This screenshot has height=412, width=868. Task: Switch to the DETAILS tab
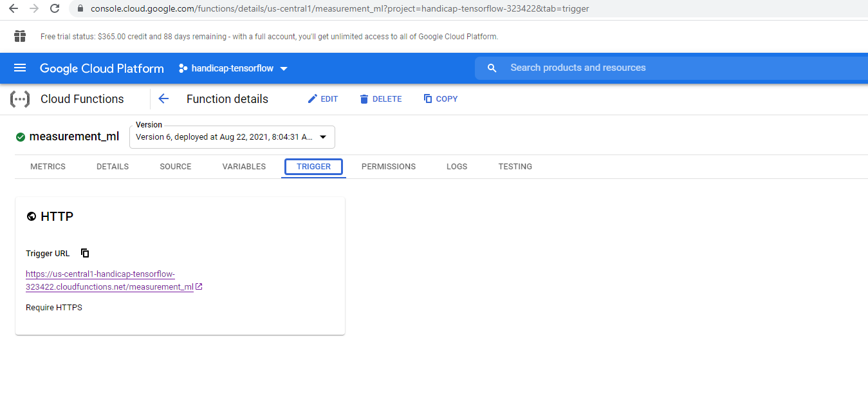[x=113, y=167]
